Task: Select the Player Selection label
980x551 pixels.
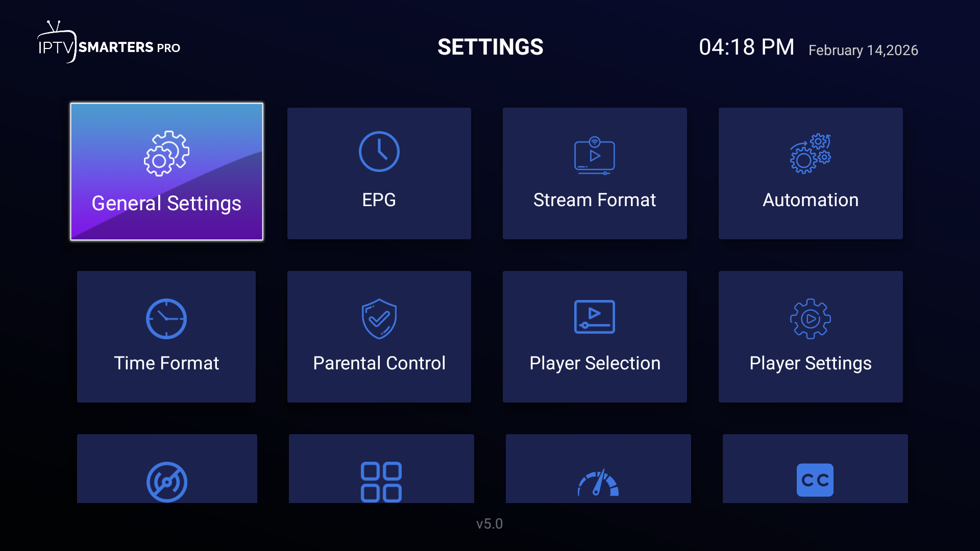Action: (x=595, y=364)
